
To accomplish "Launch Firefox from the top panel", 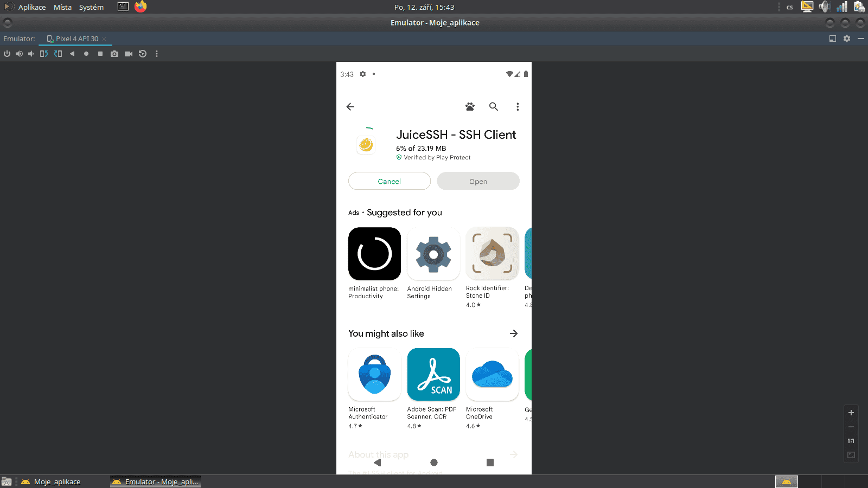I will 141,7.
